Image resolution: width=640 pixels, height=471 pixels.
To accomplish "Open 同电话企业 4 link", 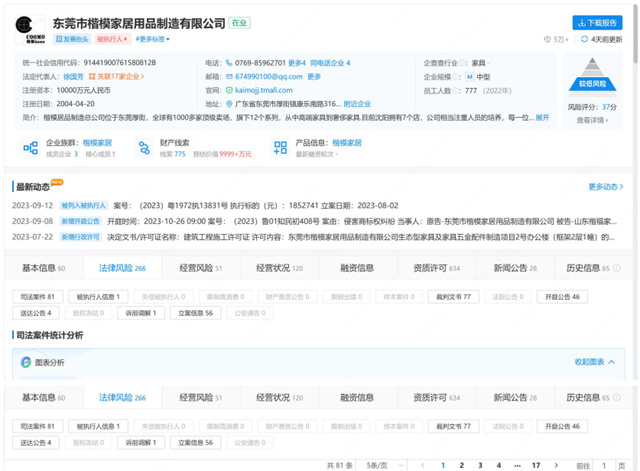I will (330, 63).
